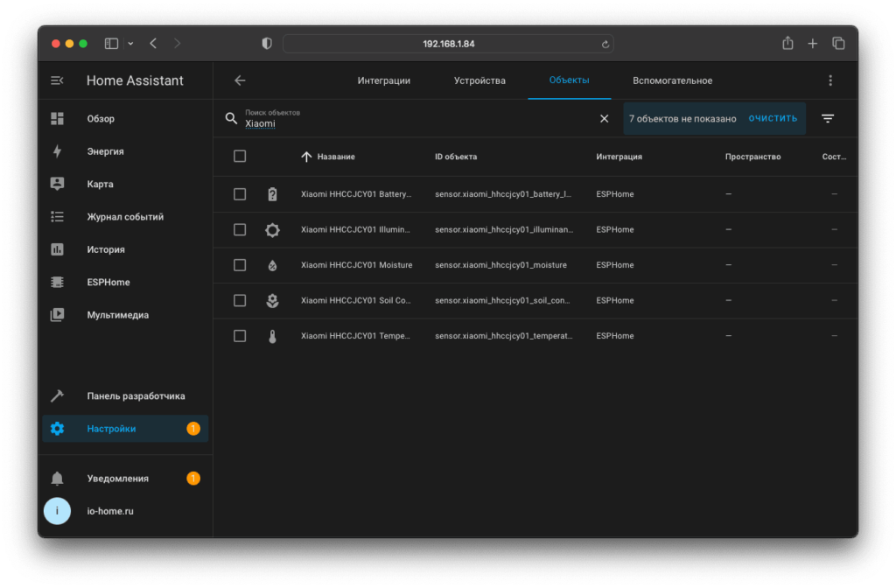
Task: Go back with the arrow in header
Action: coord(240,80)
